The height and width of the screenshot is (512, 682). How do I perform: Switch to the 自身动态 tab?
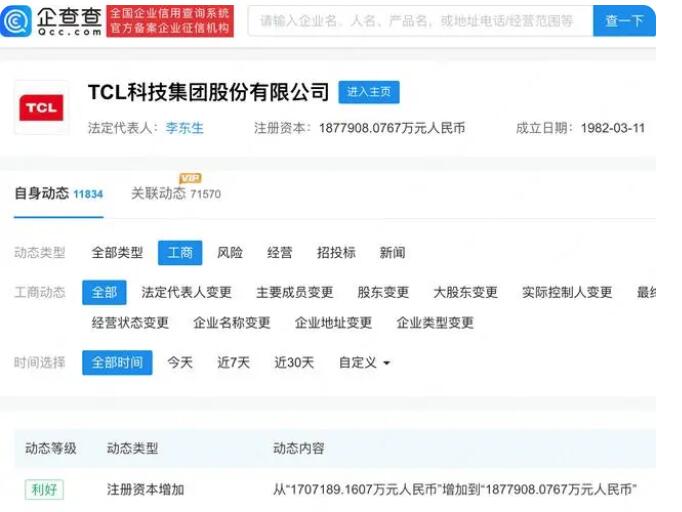(x=41, y=194)
